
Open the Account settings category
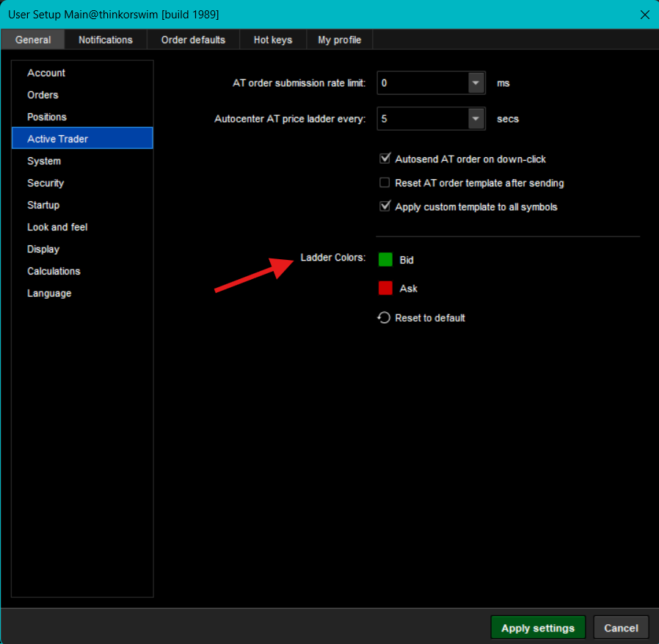click(46, 73)
